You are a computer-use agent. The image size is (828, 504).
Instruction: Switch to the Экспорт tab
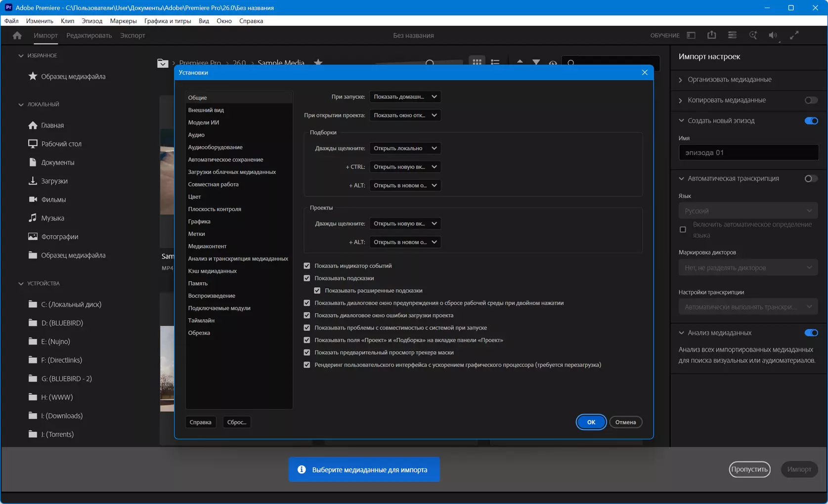click(x=132, y=36)
